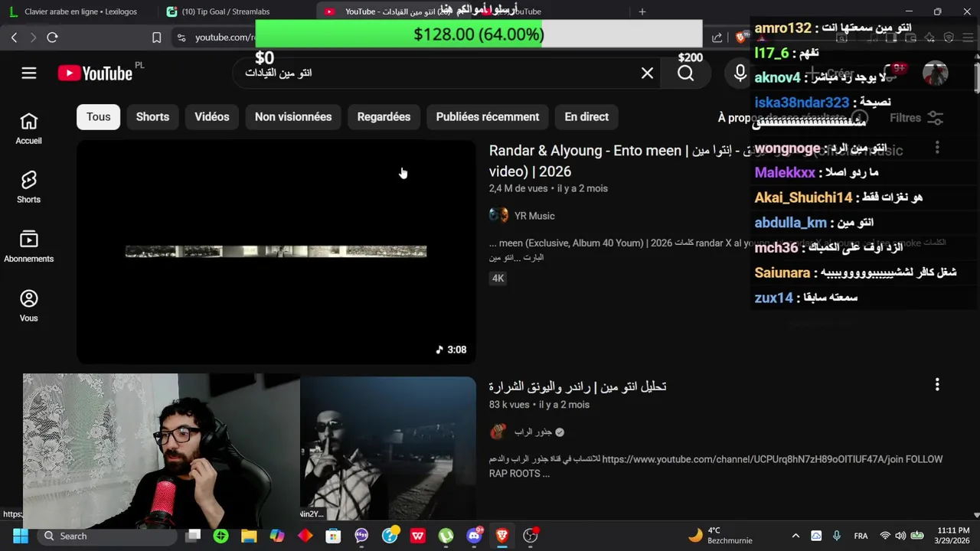The width and height of the screenshot is (980, 551).
Task: Open Accueil in the YouTube sidebar
Action: pyautogui.click(x=28, y=129)
